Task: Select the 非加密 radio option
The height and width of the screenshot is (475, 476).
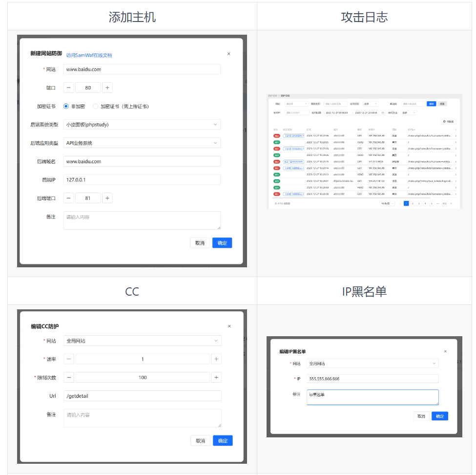Action: click(x=74, y=107)
